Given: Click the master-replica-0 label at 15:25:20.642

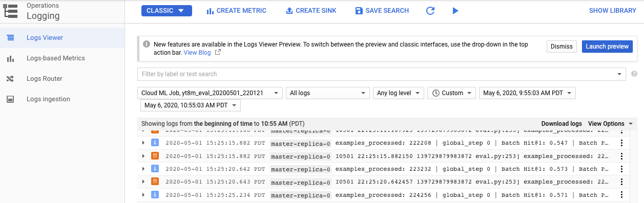Looking at the screenshot, I should 301,169.
